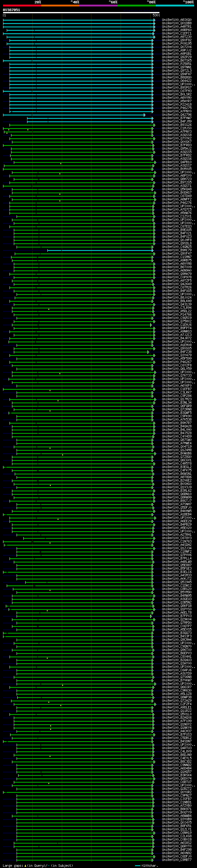Viewport: 197px width, 868px height.
Task: Select the UniRef100_Q0YUR2 label
Action: pos(177,792)
